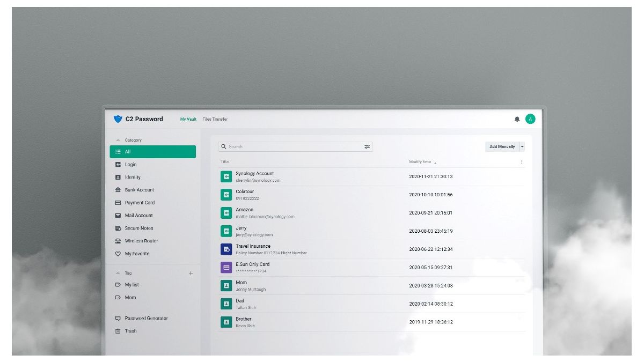
Task: Click the plus icon to add tag
Action: click(x=191, y=273)
